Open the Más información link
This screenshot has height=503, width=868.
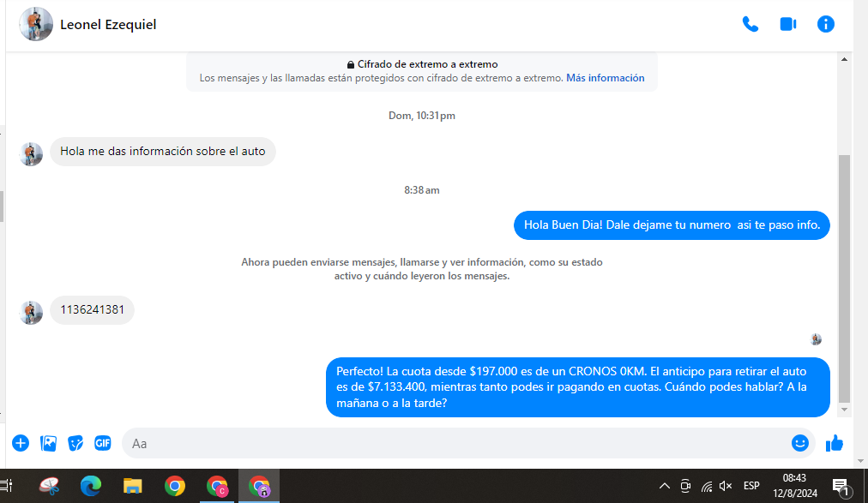pos(605,78)
